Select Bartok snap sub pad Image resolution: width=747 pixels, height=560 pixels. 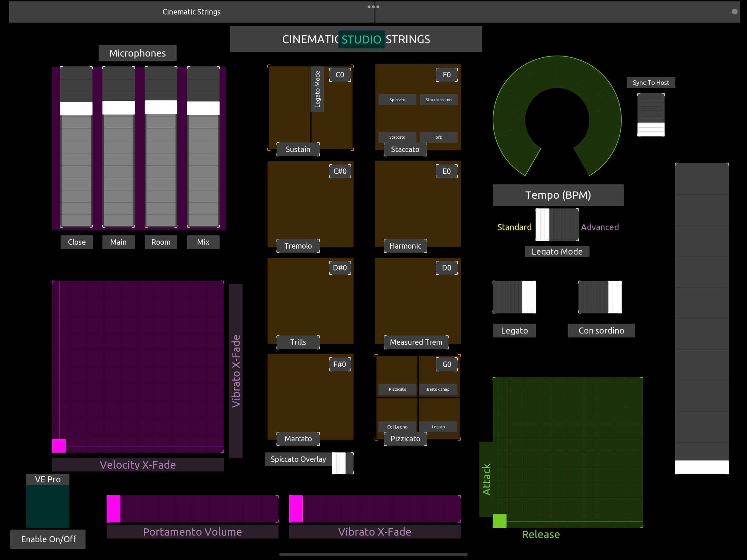(x=439, y=376)
